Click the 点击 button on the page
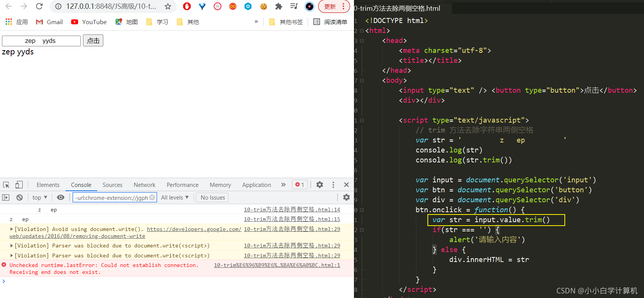Screen dimensions: 644x298 pyautogui.click(x=93, y=41)
